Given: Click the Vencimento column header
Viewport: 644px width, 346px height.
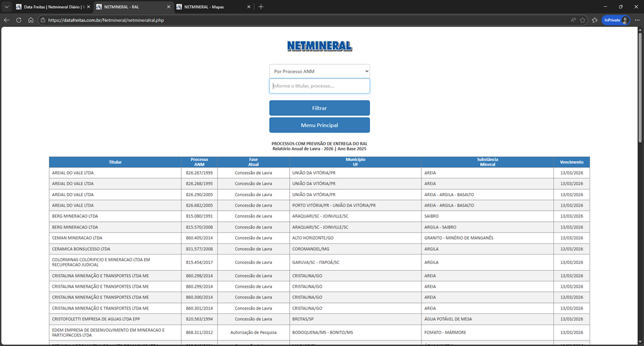Looking at the screenshot, I should (571, 162).
